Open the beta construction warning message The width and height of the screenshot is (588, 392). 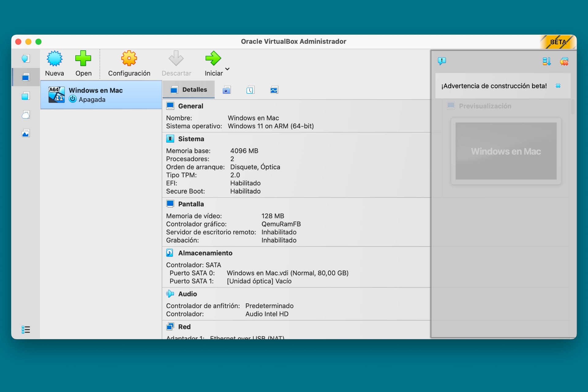coord(494,86)
